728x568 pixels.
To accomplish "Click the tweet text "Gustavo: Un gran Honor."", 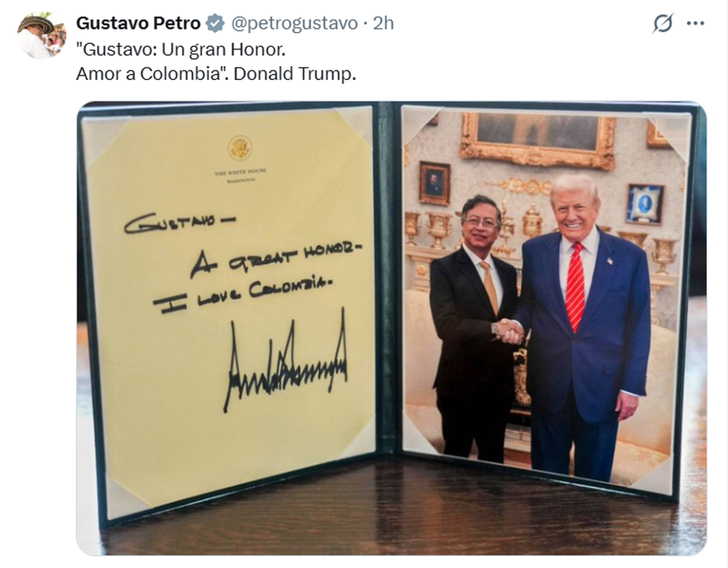I will pos(181,50).
